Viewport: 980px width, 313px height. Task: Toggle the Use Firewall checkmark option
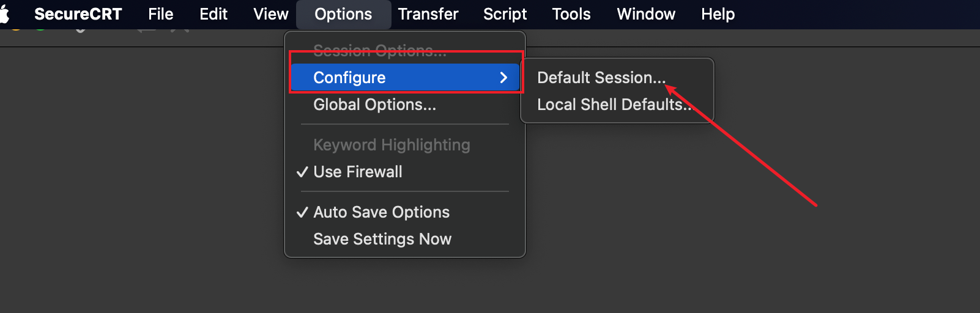(x=358, y=172)
